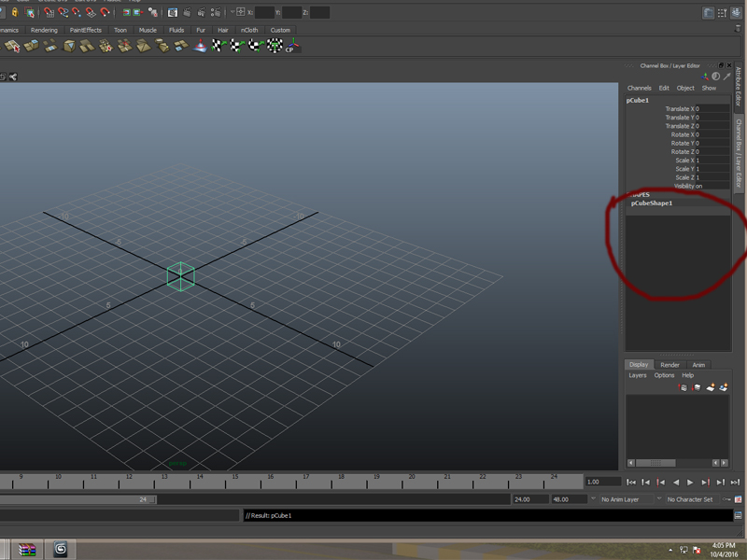Viewport: 747px width, 560px height.
Task: Open the Render View icon on the status line
Action: click(x=173, y=11)
